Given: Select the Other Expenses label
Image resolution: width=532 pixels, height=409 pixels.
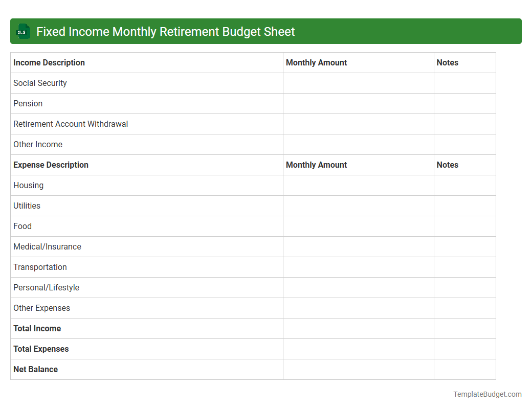Looking at the screenshot, I should pyautogui.click(x=42, y=308).
